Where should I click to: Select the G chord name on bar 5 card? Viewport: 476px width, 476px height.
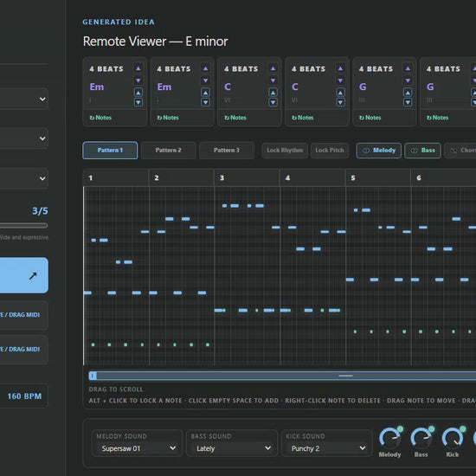[363, 87]
